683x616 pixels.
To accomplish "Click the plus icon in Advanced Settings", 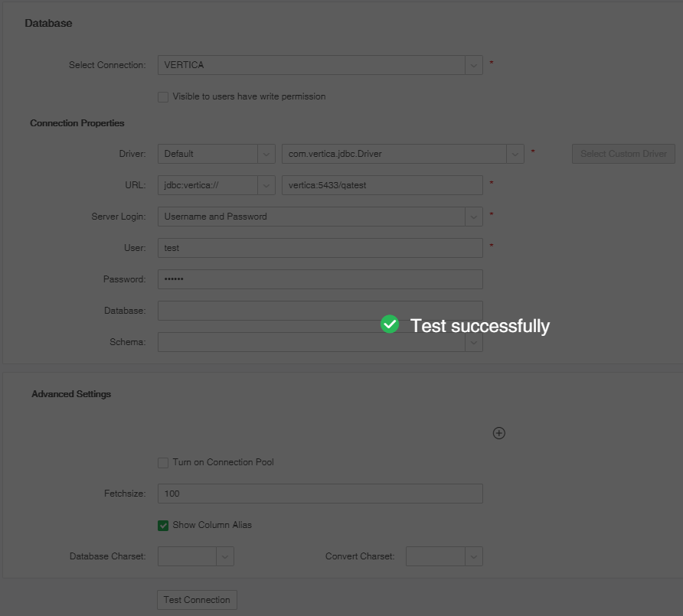I will pos(498,433).
